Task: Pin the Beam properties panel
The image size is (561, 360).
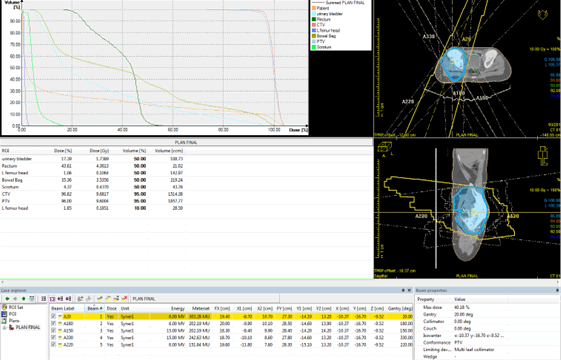Action: click(557, 290)
